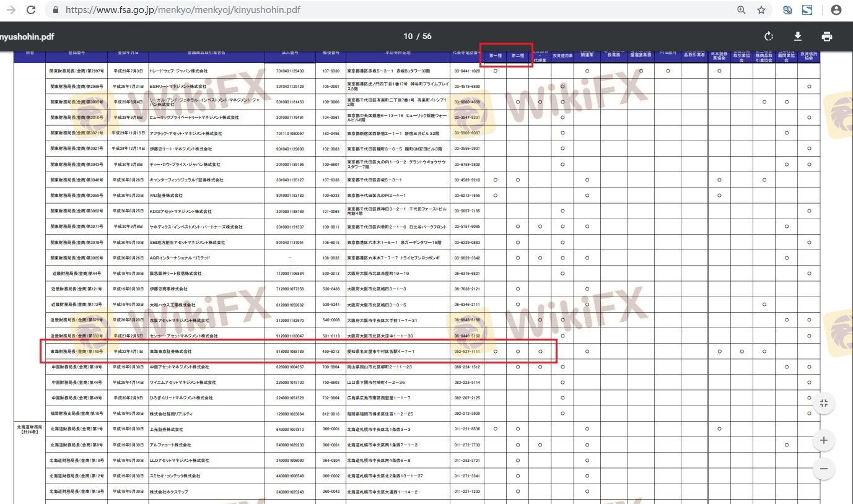Viewport: 853px width, 504px height.
Task: Click the 第一種 column header
Action: click(495, 56)
